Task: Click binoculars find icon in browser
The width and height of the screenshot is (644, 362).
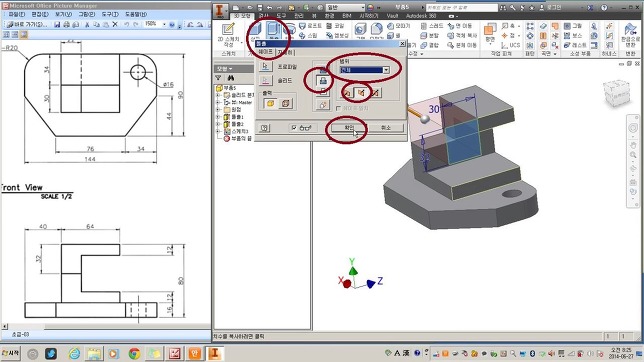Action: pos(231,78)
